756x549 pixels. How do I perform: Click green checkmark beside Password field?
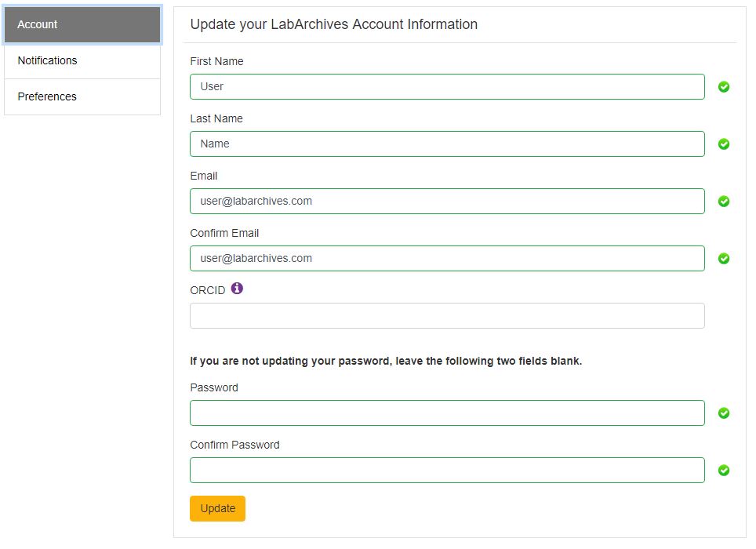[724, 413]
